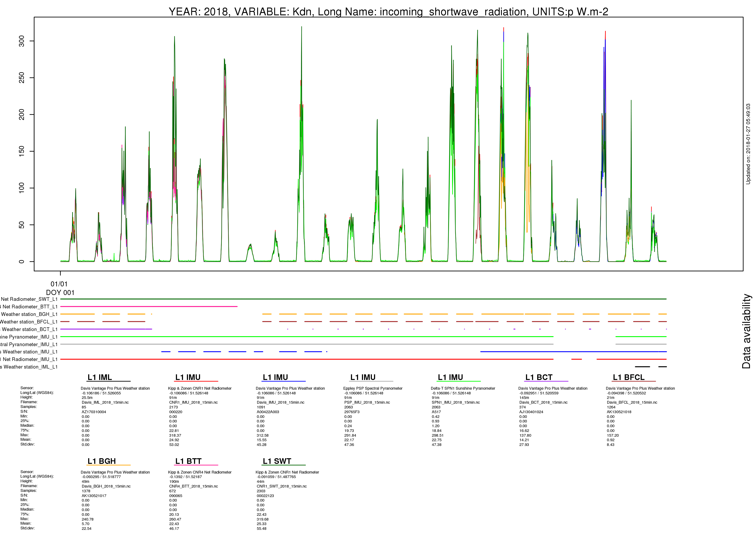
Task: Click the y-axis tick label 250
Action: click(22, 78)
